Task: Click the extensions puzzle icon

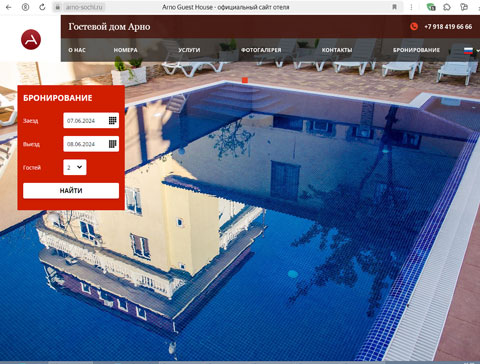Action: (447, 7)
